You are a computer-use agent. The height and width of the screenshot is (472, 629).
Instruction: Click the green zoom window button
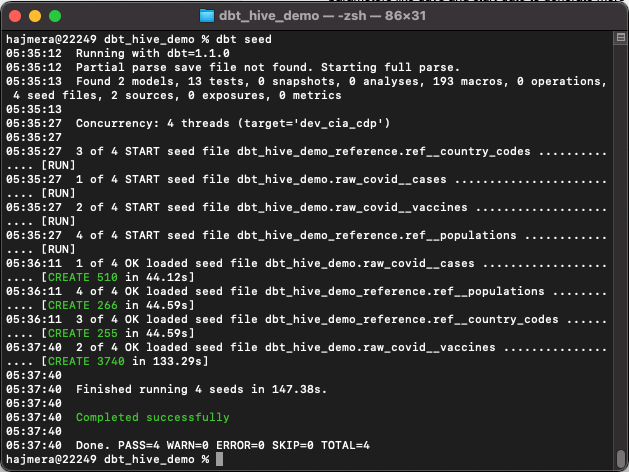[x=55, y=16]
